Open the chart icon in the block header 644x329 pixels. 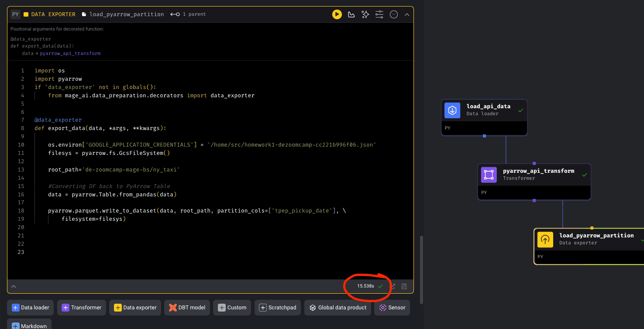point(351,14)
